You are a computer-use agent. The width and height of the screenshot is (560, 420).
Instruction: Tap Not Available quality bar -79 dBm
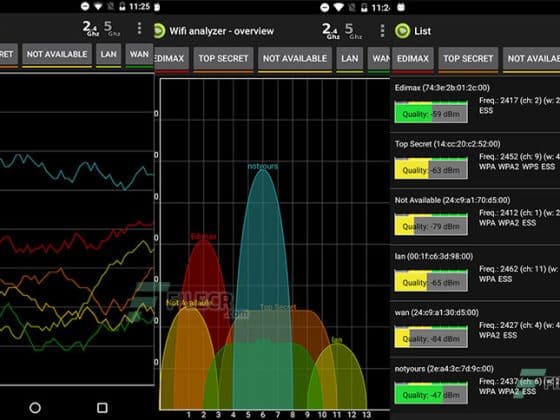click(431, 225)
